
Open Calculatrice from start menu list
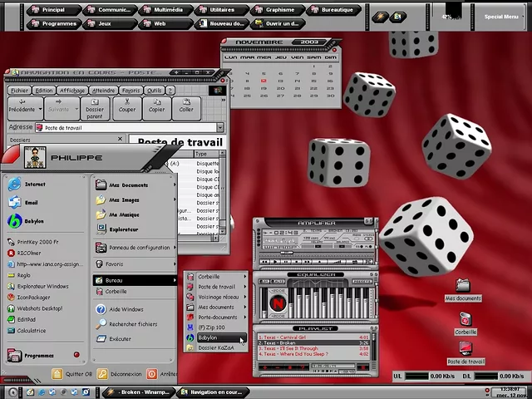32,330
